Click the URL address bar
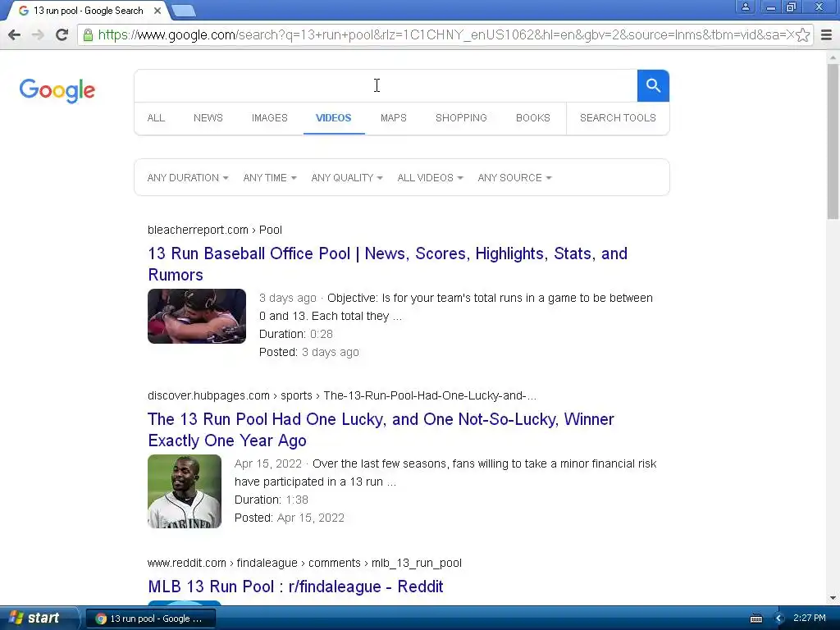 [x=445, y=34]
